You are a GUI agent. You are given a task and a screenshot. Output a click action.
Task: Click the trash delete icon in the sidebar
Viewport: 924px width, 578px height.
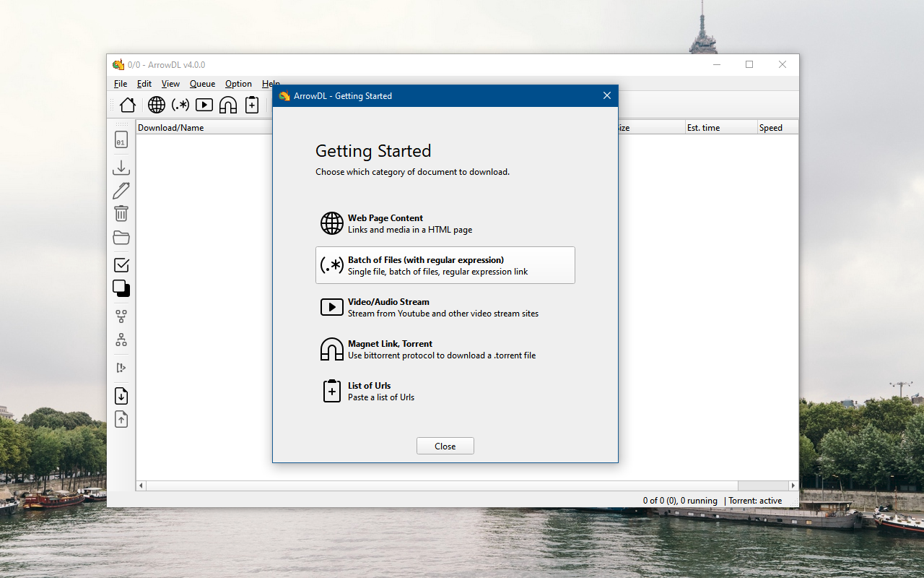[121, 213]
